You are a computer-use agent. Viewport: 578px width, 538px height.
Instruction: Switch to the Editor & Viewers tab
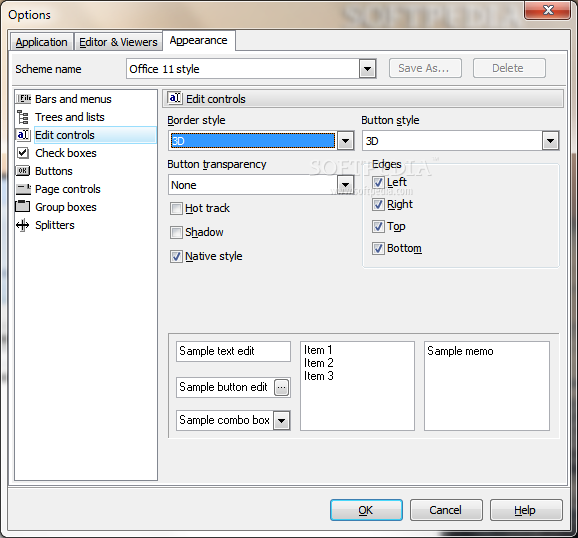118,42
